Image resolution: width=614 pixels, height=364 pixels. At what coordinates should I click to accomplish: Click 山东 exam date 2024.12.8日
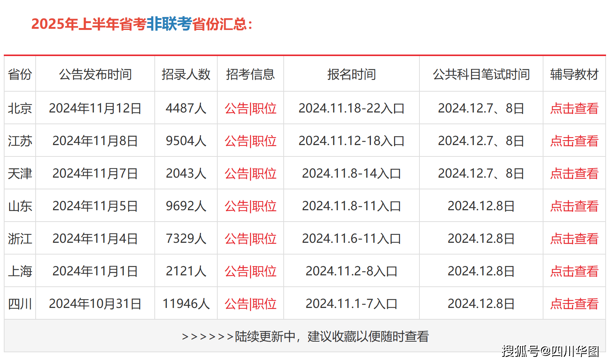click(x=481, y=206)
